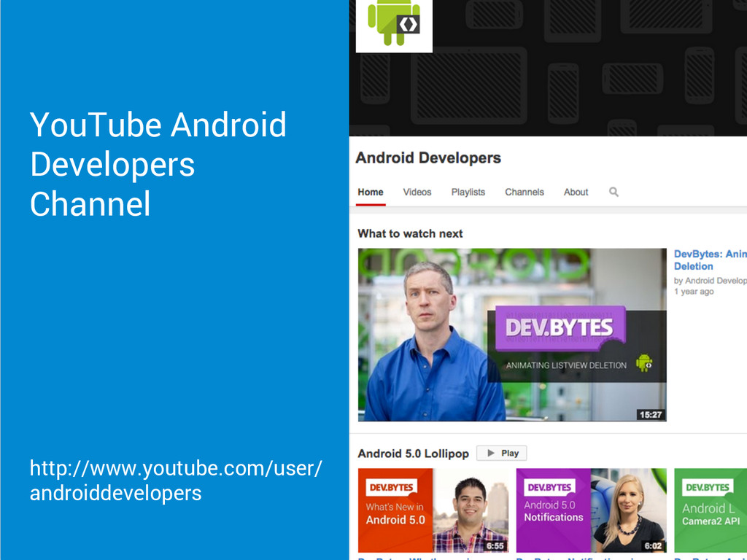Click the small Android logo in the featured thumbnail
This screenshot has height=560, width=747.
tap(644, 363)
